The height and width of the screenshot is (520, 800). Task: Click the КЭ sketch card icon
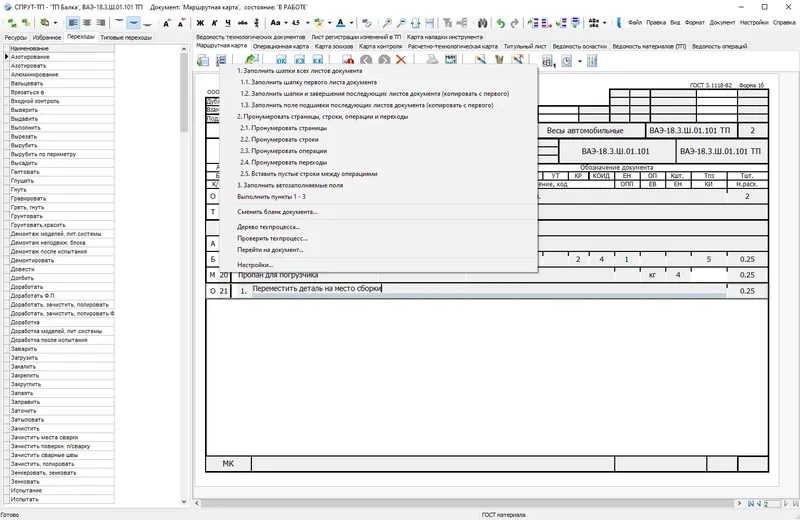[299, 60]
